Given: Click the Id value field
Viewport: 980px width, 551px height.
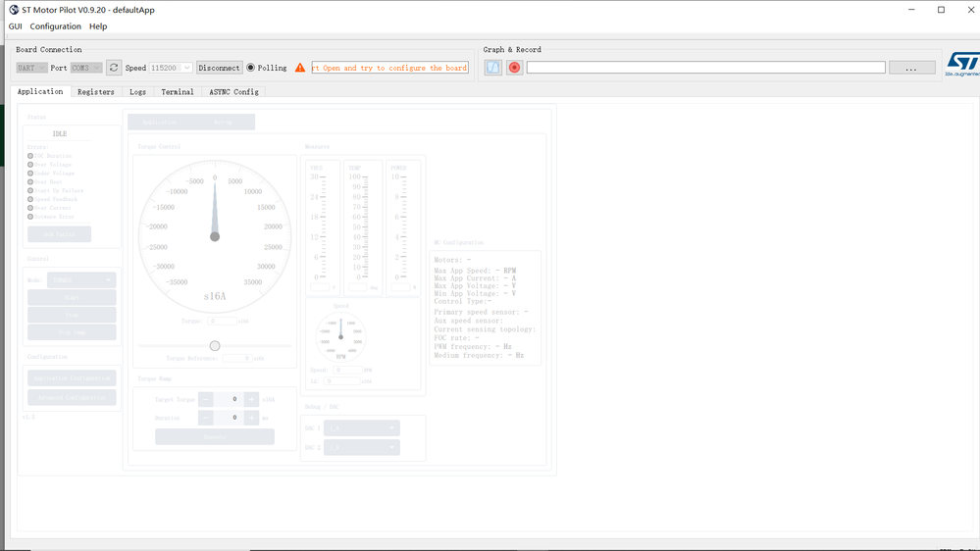Looking at the screenshot, I should (342, 381).
